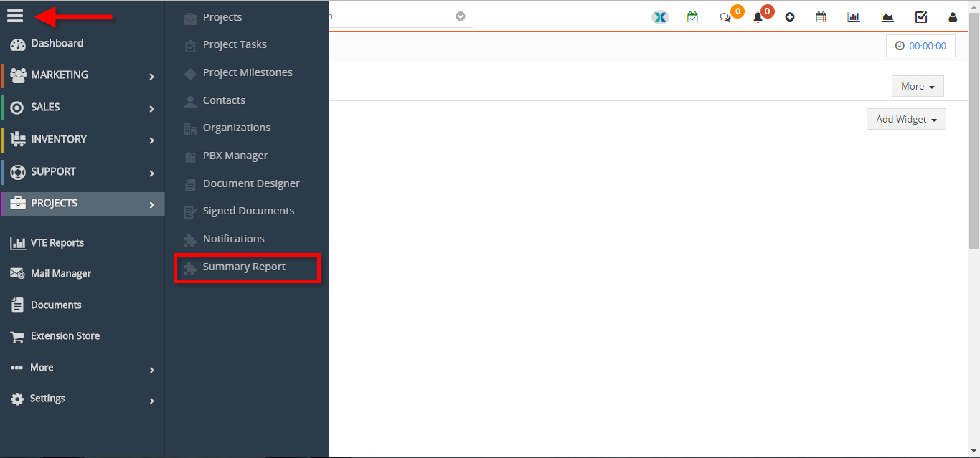
Task: Click the More label in sidebar
Action: click(42, 368)
